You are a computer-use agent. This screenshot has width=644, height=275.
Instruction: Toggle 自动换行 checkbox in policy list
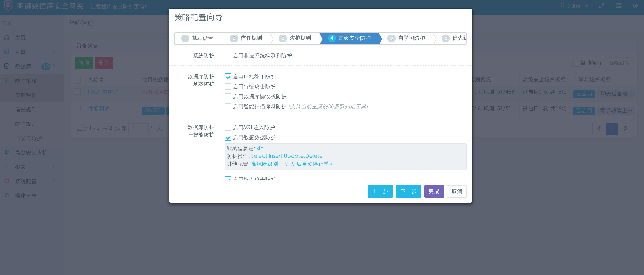click(x=576, y=63)
